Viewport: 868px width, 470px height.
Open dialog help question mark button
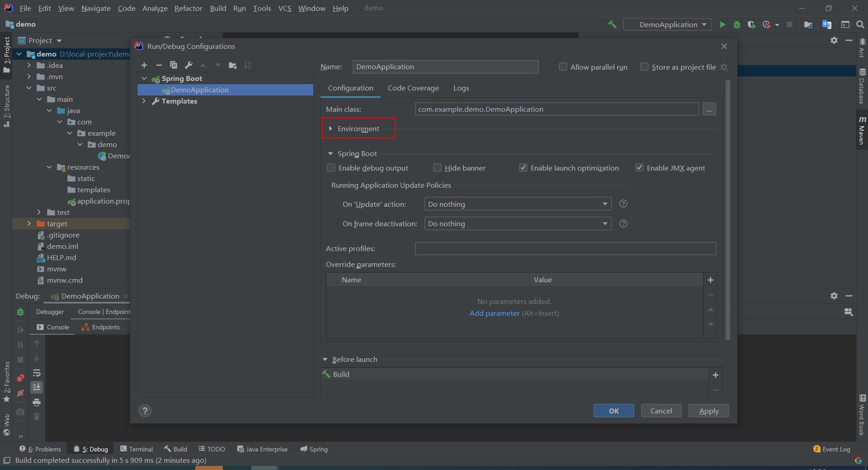[145, 411]
